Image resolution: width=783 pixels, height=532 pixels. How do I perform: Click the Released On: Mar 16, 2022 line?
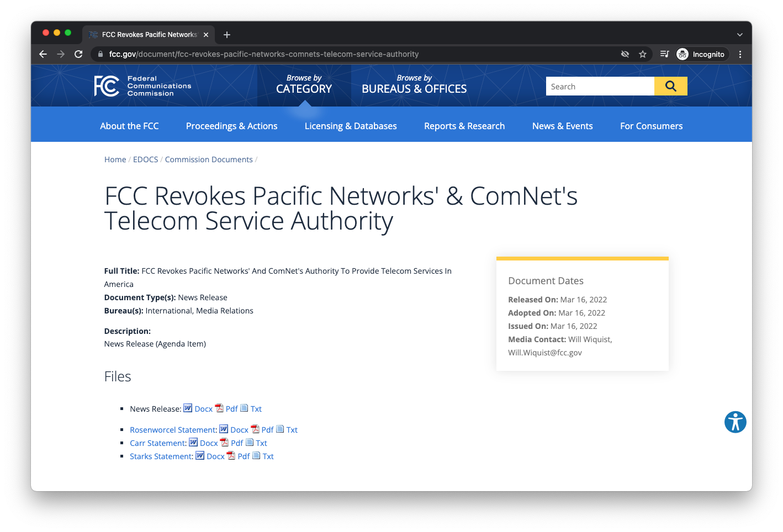tap(558, 300)
